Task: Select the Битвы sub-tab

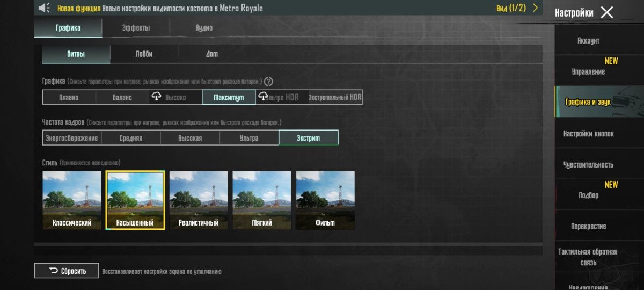Action: 76,54
